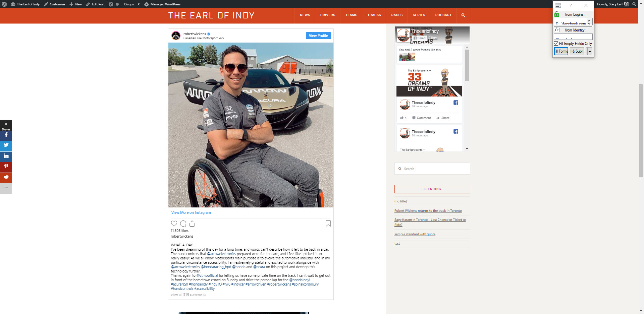Image resolution: width=644 pixels, height=314 pixels.
Task: Show more share options ellipsis button
Action: click(6, 188)
